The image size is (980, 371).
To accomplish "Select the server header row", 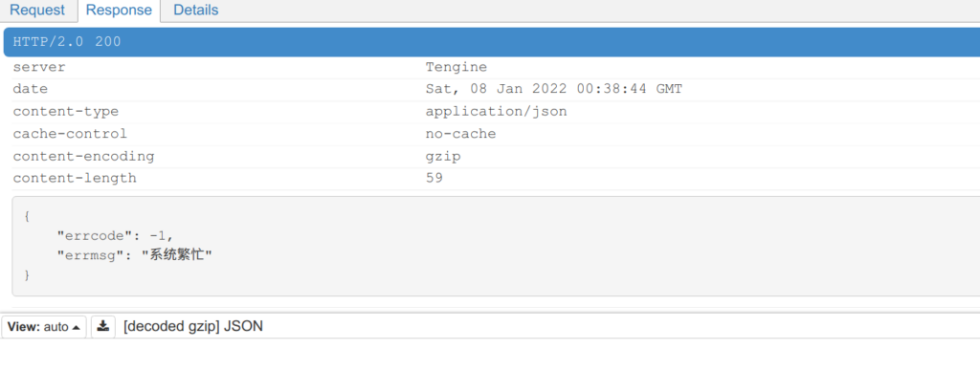I will 492,68.
